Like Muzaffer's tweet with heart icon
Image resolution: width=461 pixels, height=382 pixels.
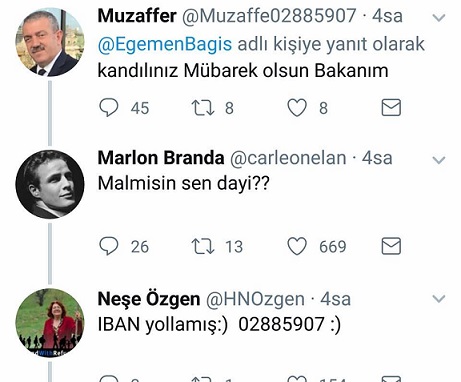(297, 108)
